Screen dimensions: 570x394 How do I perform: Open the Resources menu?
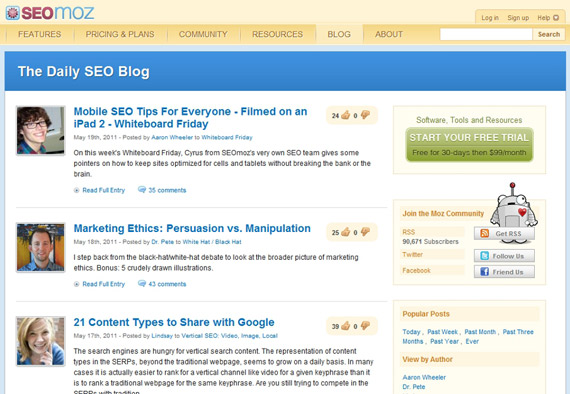277,34
